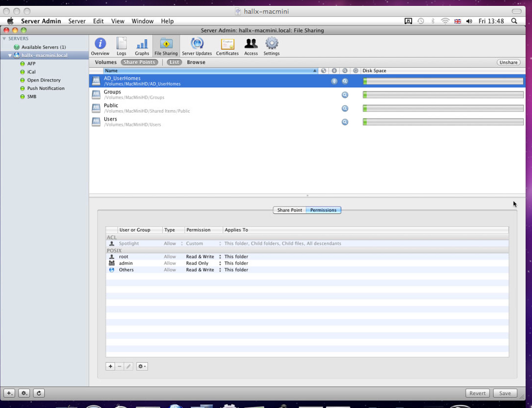Screen dimensions: 532x408
Task: Click the volume icon in the menu bar
Action: 469,21
